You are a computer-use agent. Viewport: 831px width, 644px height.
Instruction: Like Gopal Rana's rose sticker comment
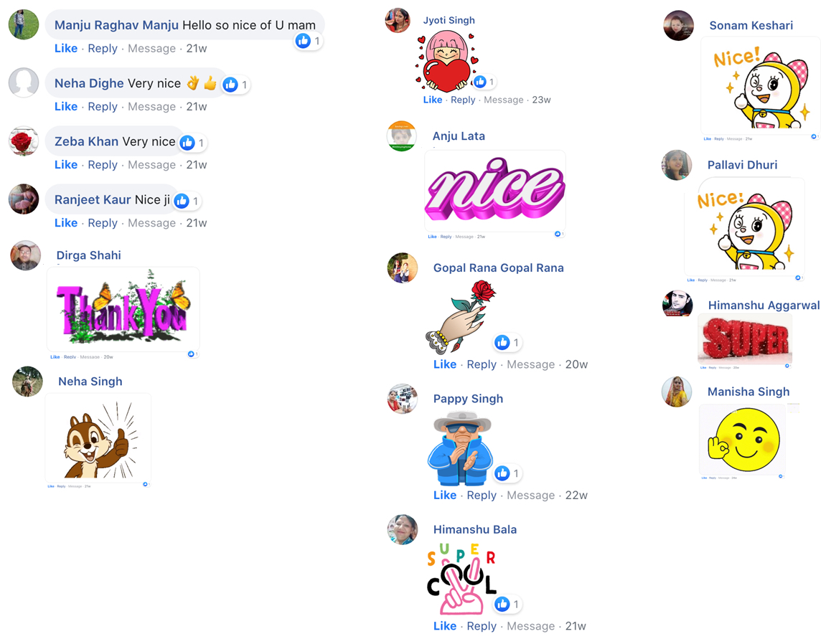(445, 364)
